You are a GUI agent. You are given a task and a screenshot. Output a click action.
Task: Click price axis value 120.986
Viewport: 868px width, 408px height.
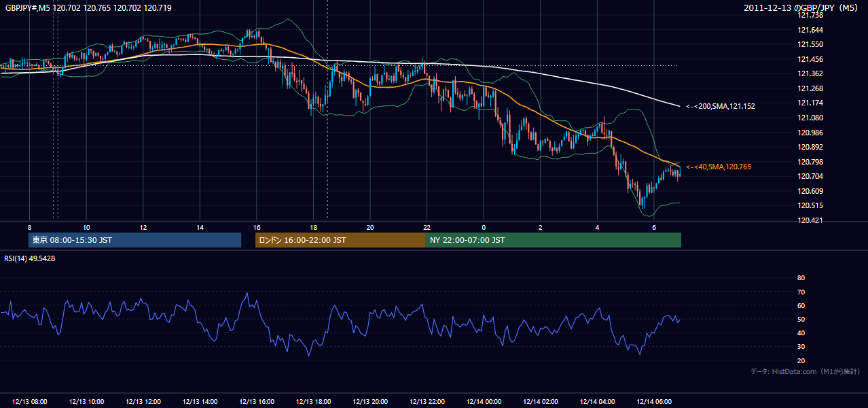(x=810, y=133)
